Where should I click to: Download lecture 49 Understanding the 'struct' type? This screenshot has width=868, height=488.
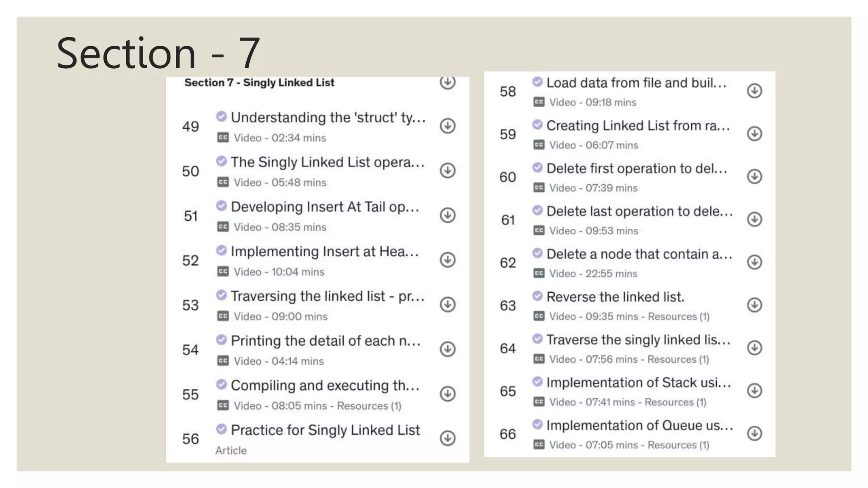click(x=448, y=126)
